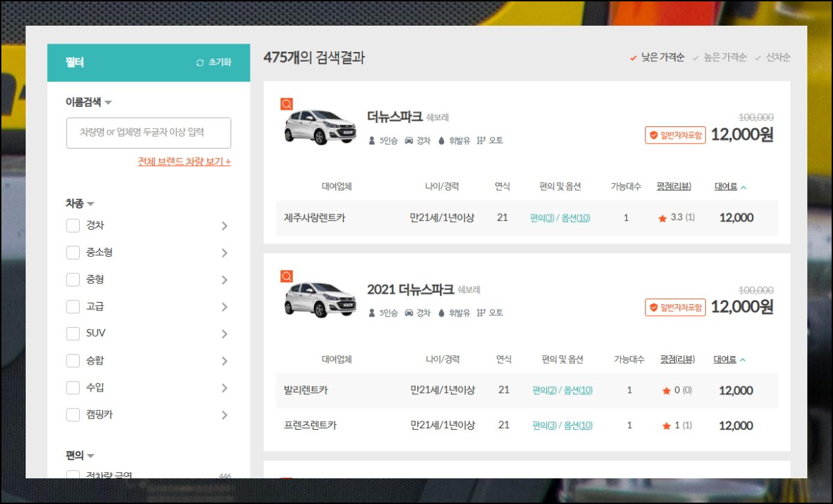833x504 pixels.
Task: Click the reset refresh icon in filter header
Action: pos(200,62)
